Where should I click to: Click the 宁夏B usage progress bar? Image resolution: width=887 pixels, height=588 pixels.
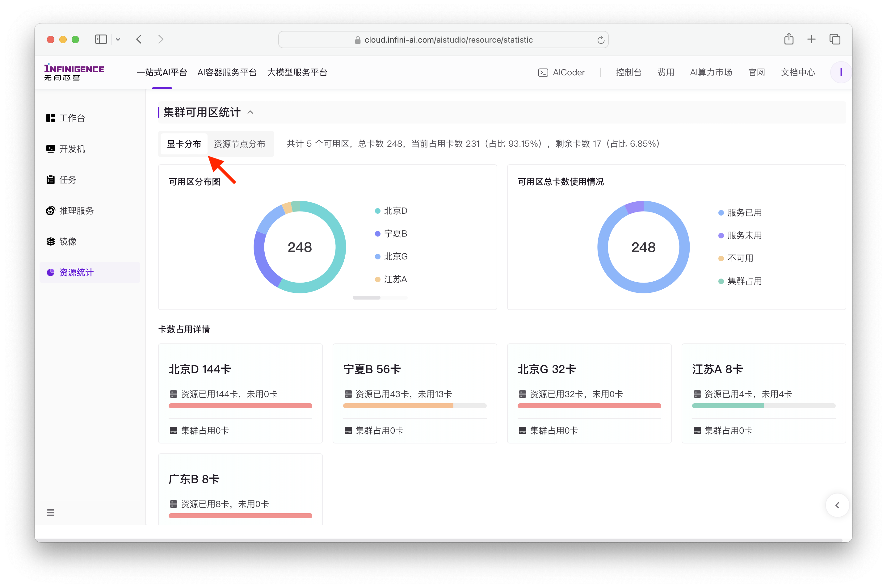(415, 406)
